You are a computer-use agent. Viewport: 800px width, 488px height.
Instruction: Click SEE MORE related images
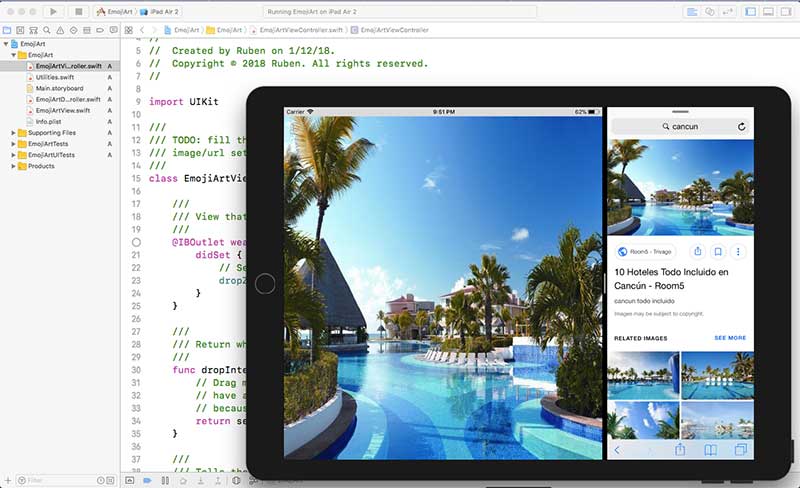pos(730,338)
